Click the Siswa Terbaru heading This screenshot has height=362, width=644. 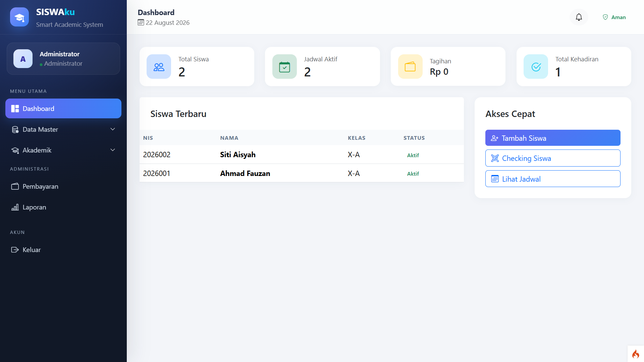[178, 114]
